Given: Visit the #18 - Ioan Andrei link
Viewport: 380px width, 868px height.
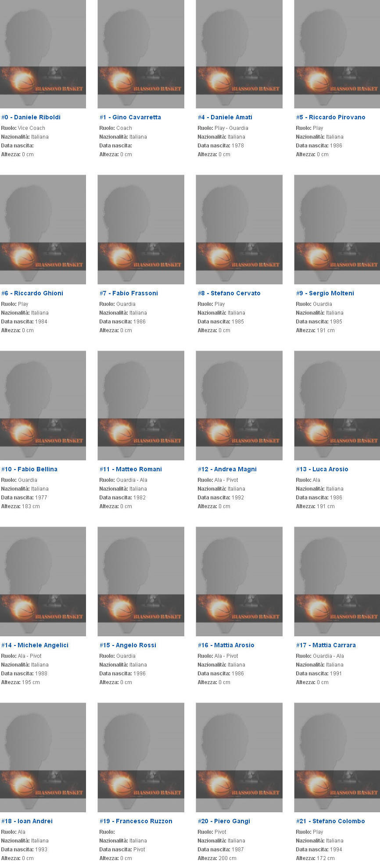Looking at the screenshot, I should [27, 821].
